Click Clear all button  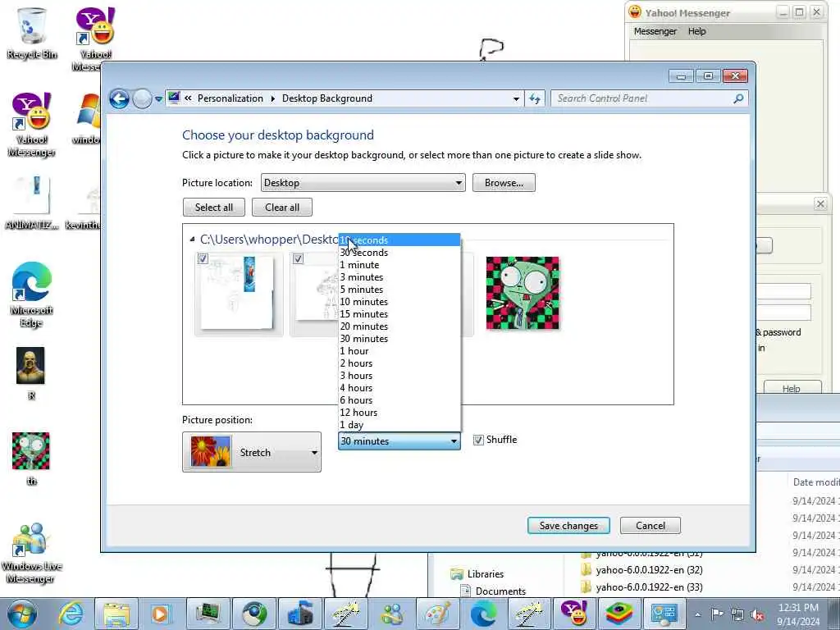(282, 208)
